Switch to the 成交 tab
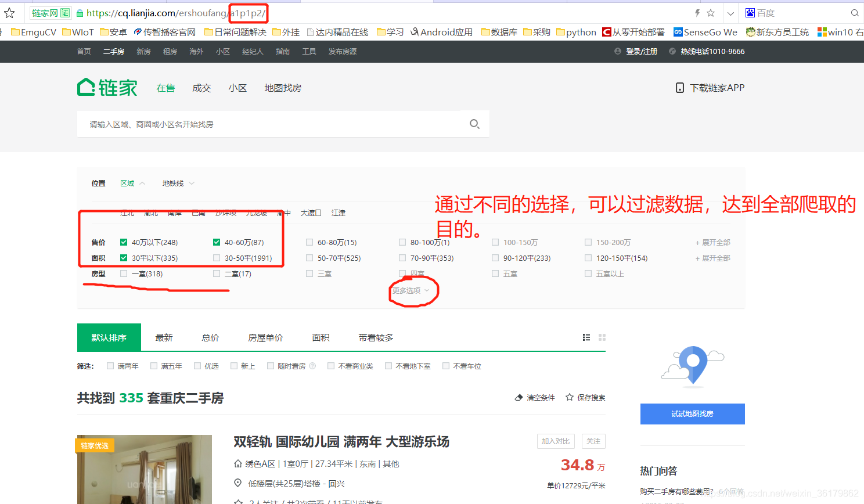This screenshot has width=864, height=504. [x=201, y=88]
